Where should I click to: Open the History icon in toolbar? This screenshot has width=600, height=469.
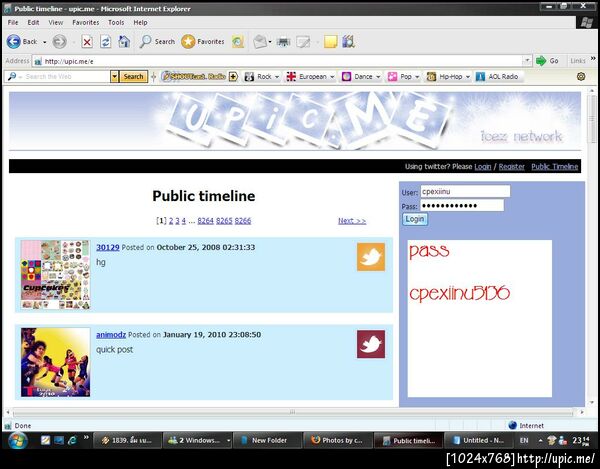238,41
